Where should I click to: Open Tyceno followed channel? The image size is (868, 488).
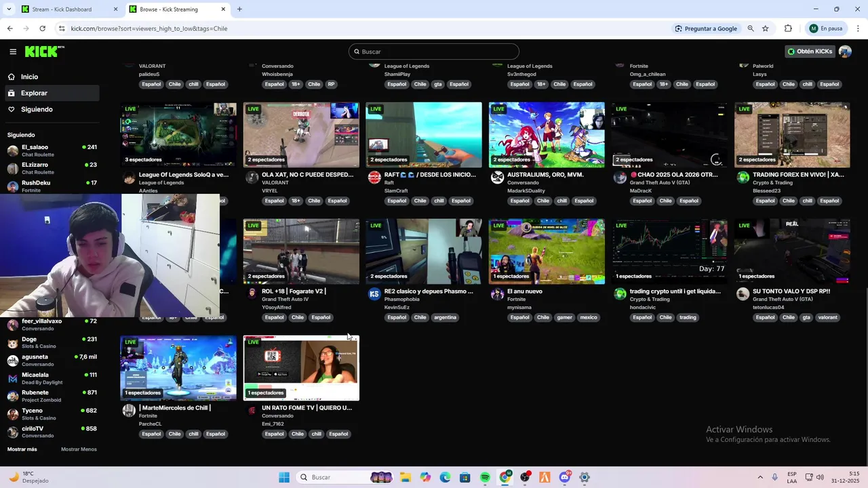52,413
